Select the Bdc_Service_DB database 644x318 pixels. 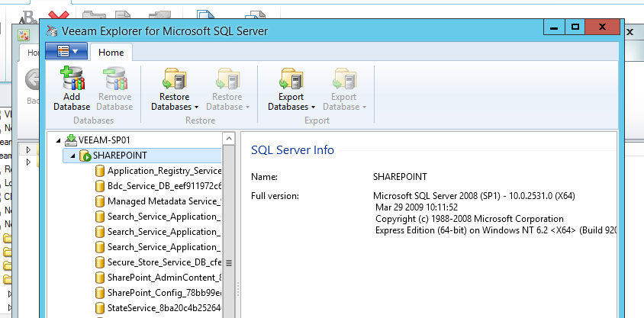pyautogui.click(x=164, y=186)
